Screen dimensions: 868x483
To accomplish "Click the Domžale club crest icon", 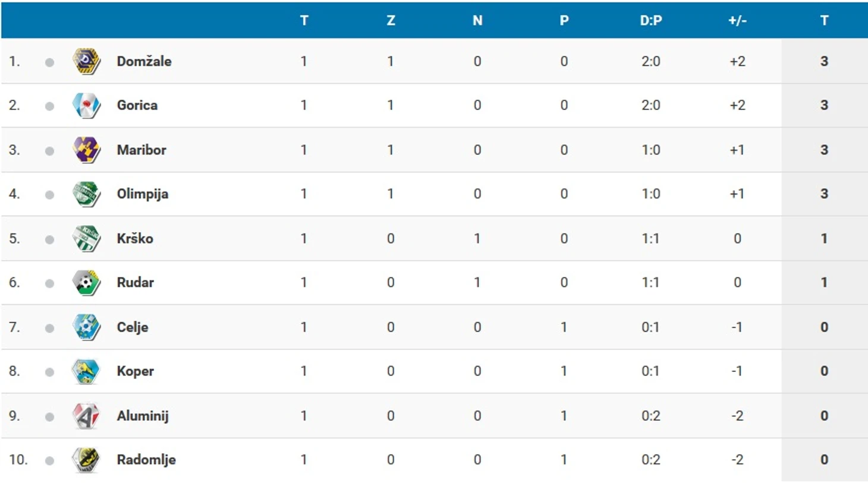I will click(86, 61).
